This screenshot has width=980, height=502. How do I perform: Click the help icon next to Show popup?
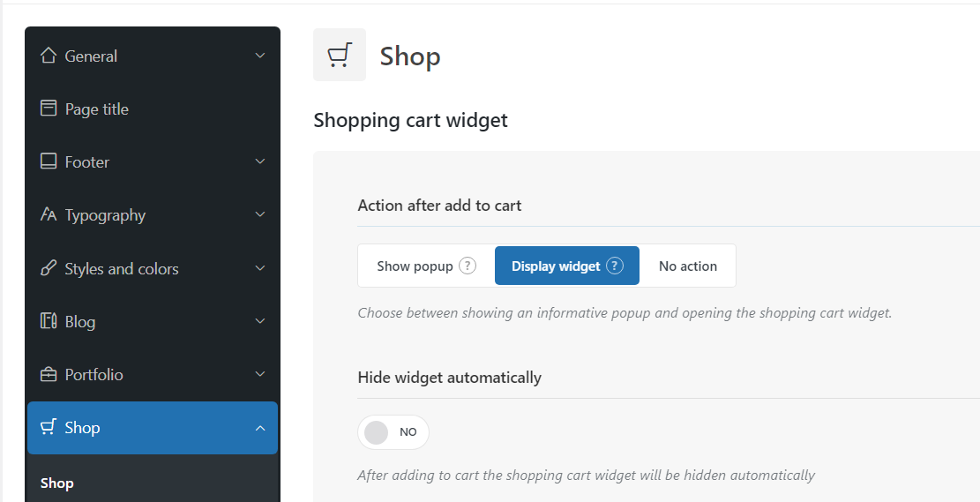pyautogui.click(x=468, y=266)
